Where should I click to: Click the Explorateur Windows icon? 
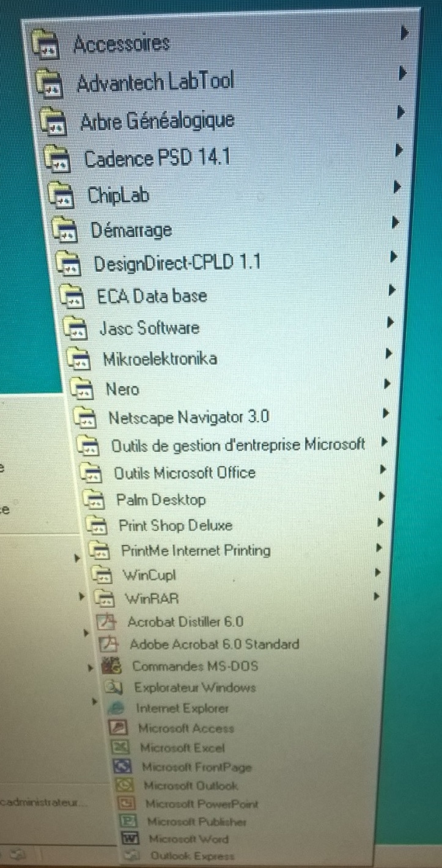coord(113,687)
